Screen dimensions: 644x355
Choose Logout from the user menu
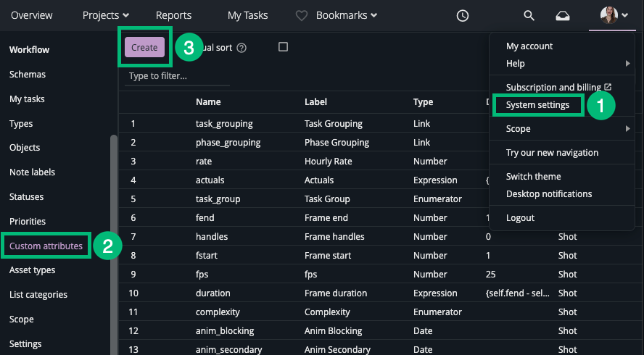point(520,218)
